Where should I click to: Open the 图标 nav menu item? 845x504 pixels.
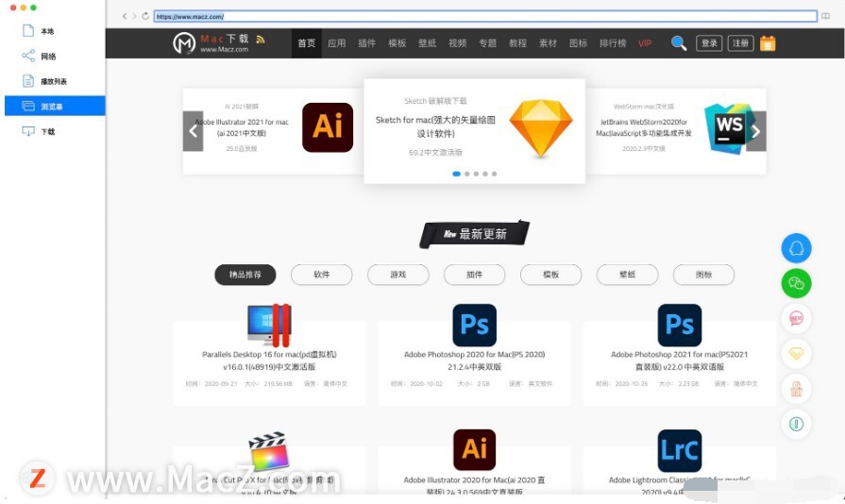pos(578,43)
